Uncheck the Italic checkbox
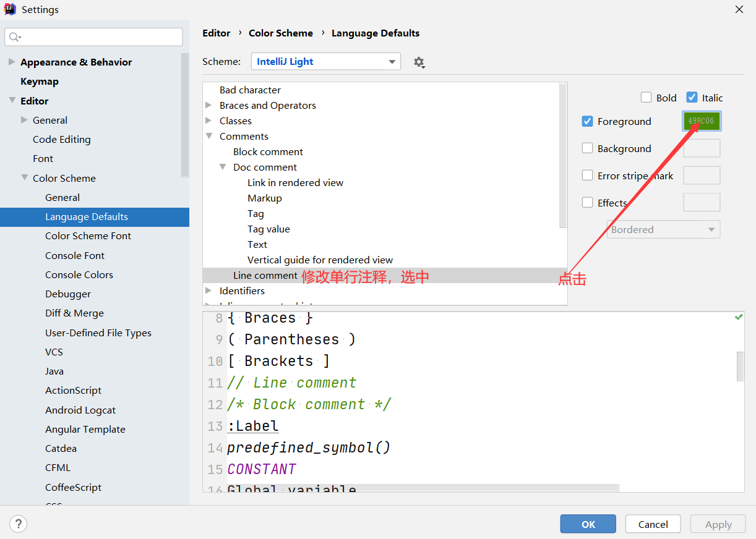The height and width of the screenshot is (539, 756). coord(692,97)
